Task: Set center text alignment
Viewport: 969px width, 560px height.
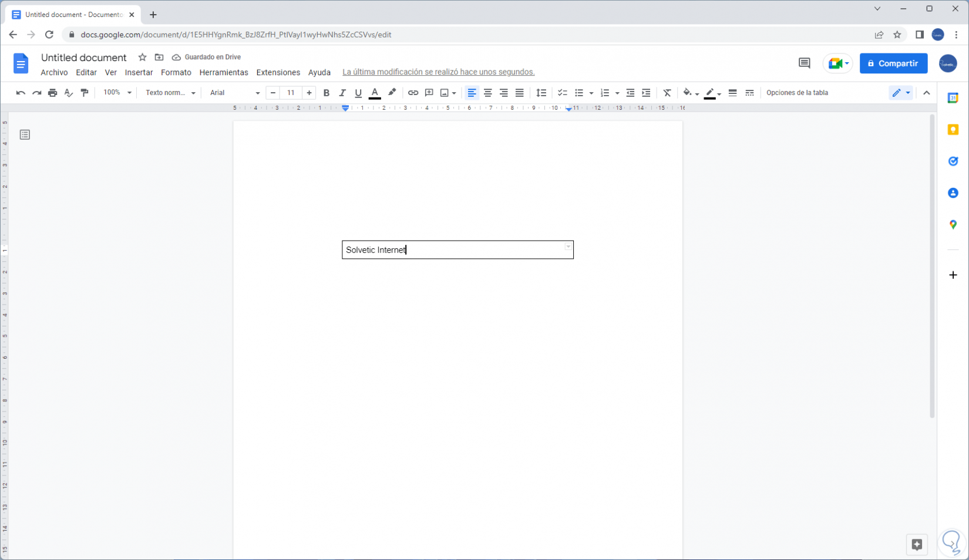Action: tap(487, 93)
